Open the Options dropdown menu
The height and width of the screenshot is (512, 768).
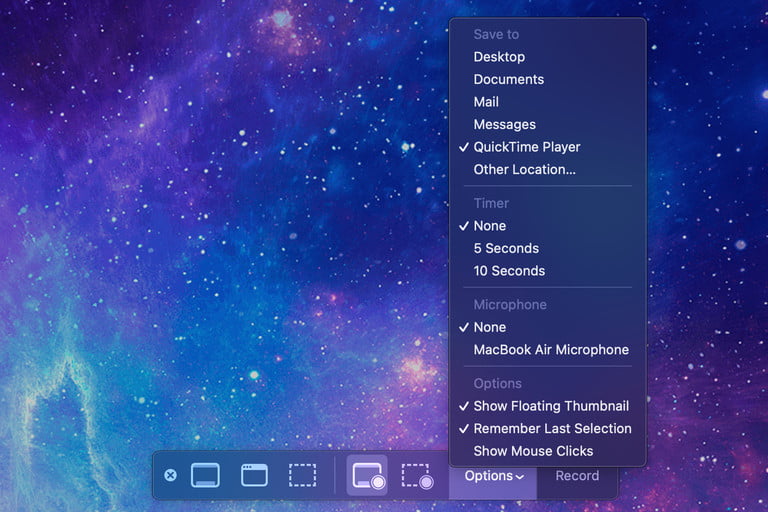489,476
